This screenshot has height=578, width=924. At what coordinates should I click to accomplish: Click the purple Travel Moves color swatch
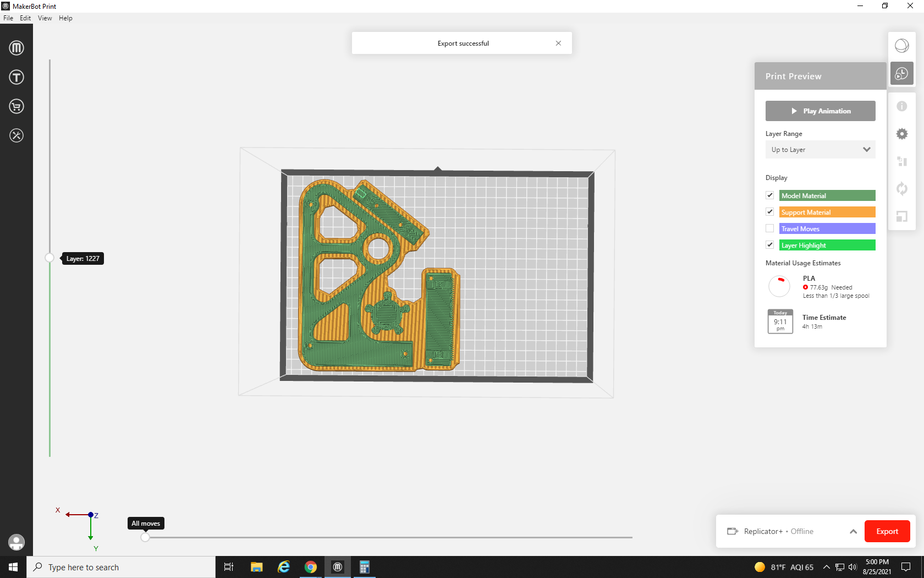coord(827,228)
